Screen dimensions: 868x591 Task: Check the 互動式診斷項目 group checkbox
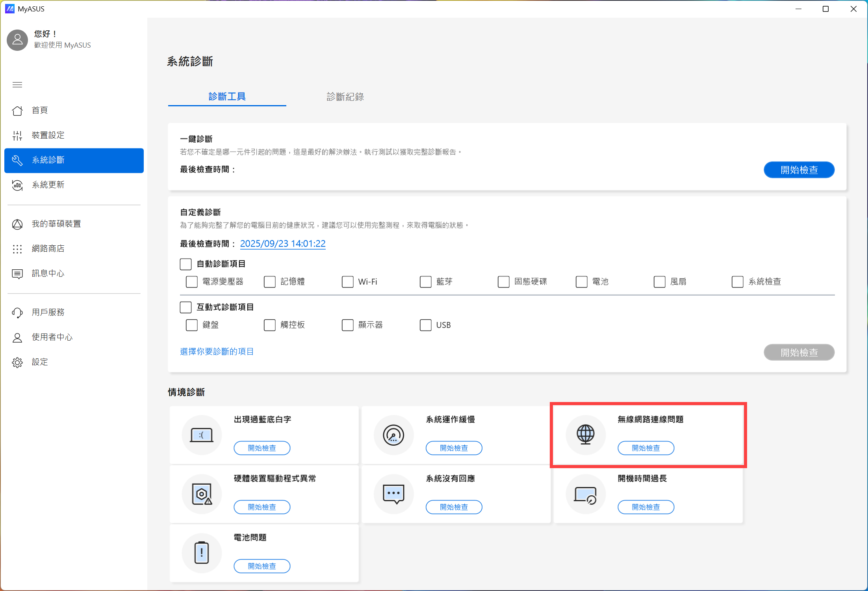click(x=185, y=307)
